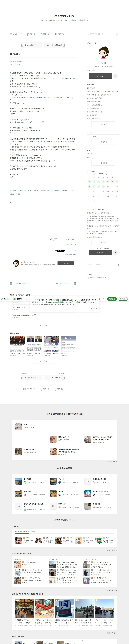The width and height of the screenshot is (129, 644).
Task: Click 一覧を見る under テーマ
Action: click(103, 142)
